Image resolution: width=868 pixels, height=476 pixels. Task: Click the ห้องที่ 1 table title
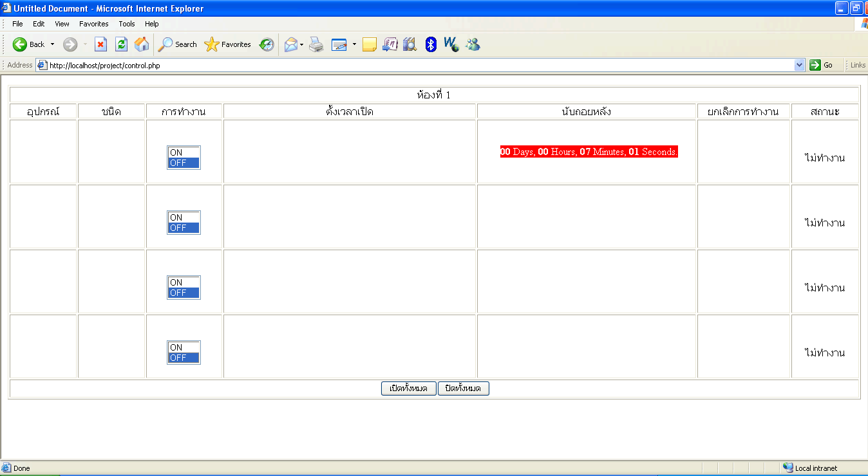coord(434,95)
